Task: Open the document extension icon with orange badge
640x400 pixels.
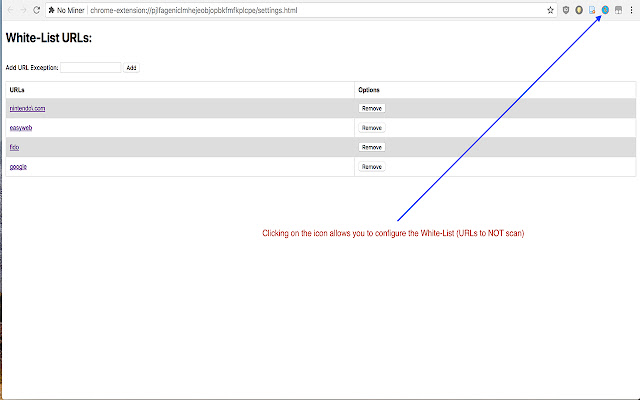Action: [x=592, y=10]
